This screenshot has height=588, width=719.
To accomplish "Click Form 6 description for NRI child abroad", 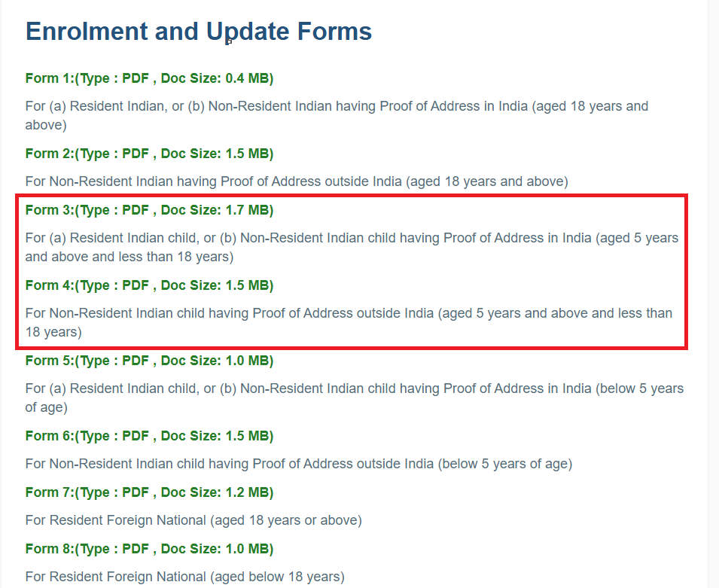I will tap(298, 463).
